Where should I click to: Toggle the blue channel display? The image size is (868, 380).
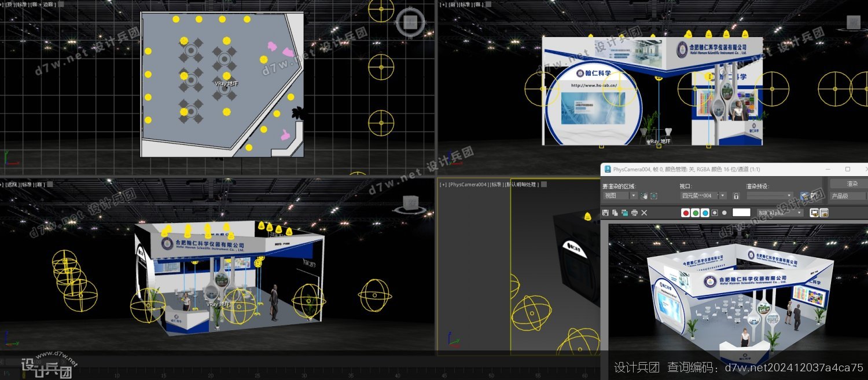coord(705,213)
